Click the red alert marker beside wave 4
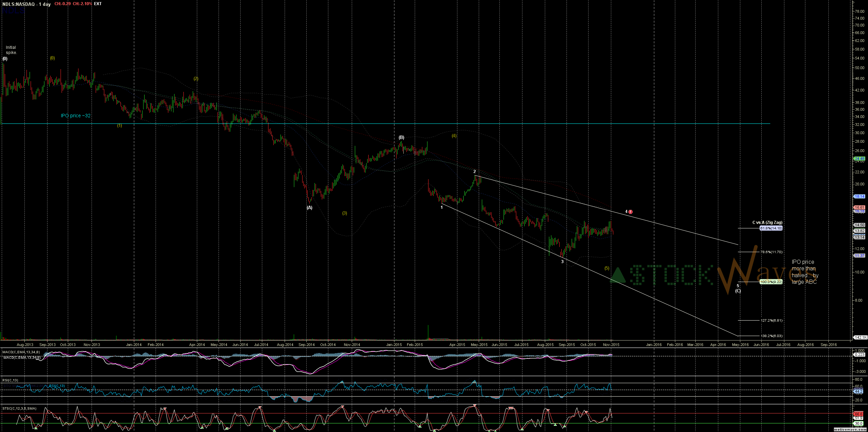The image size is (868, 432). (x=631, y=212)
